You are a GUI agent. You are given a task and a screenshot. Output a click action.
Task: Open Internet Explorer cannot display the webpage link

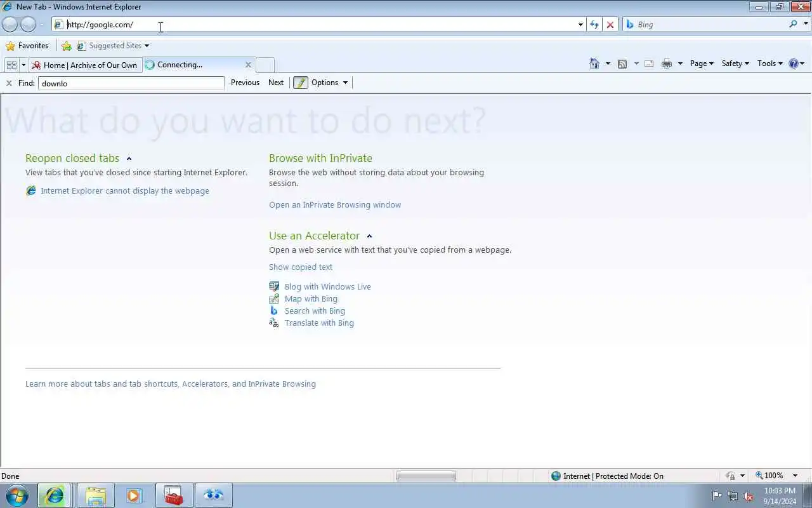point(125,190)
